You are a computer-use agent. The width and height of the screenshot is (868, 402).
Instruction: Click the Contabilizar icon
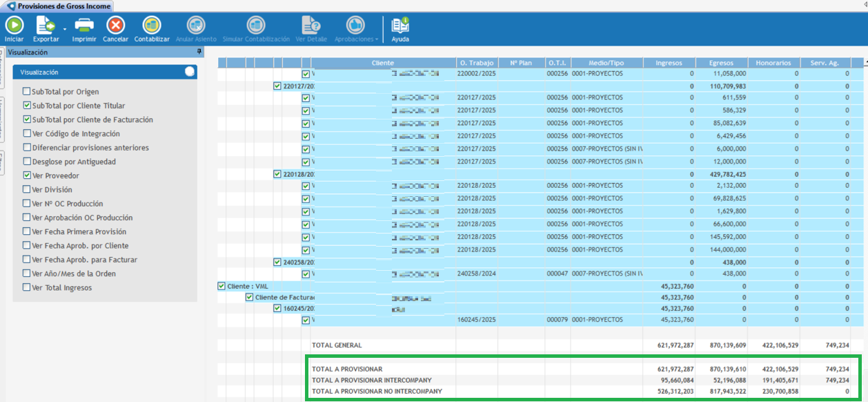pos(152,26)
